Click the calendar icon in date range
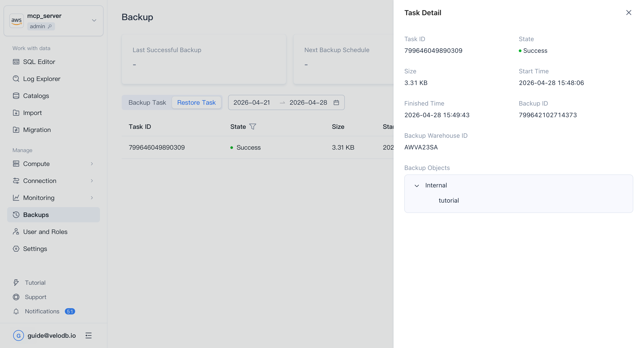644x348 pixels. [x=336, y=102]
